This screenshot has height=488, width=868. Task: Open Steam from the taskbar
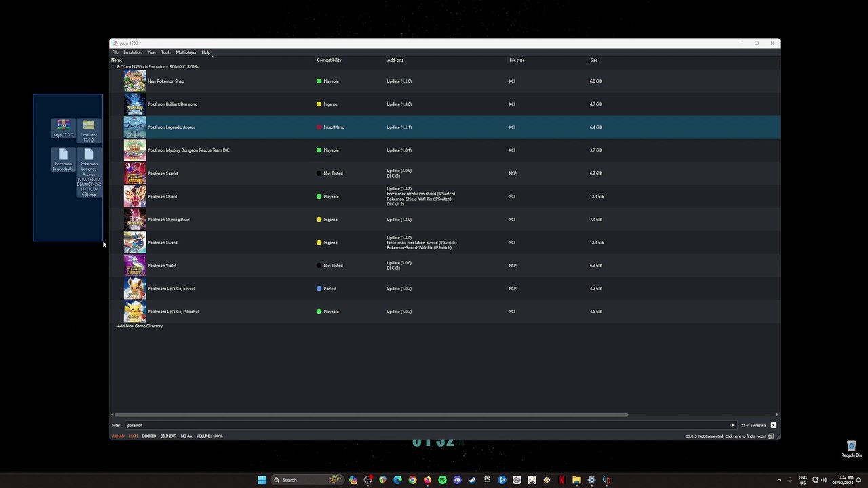472,480
